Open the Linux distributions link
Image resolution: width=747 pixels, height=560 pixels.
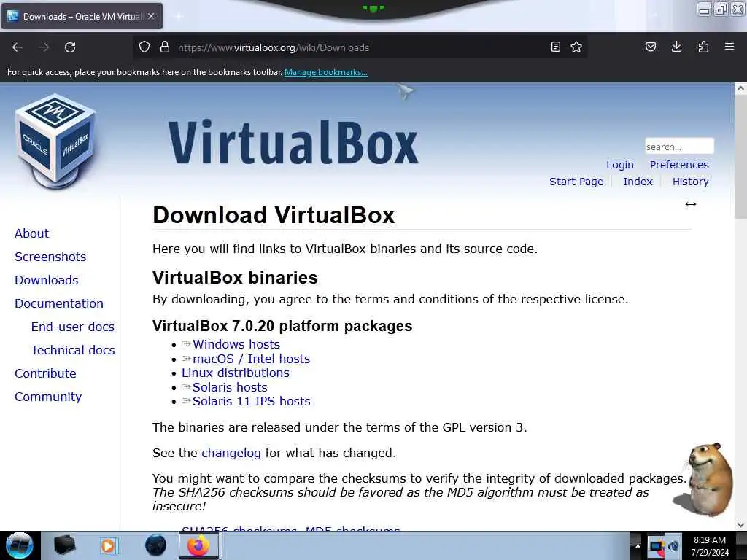point(236,373)
